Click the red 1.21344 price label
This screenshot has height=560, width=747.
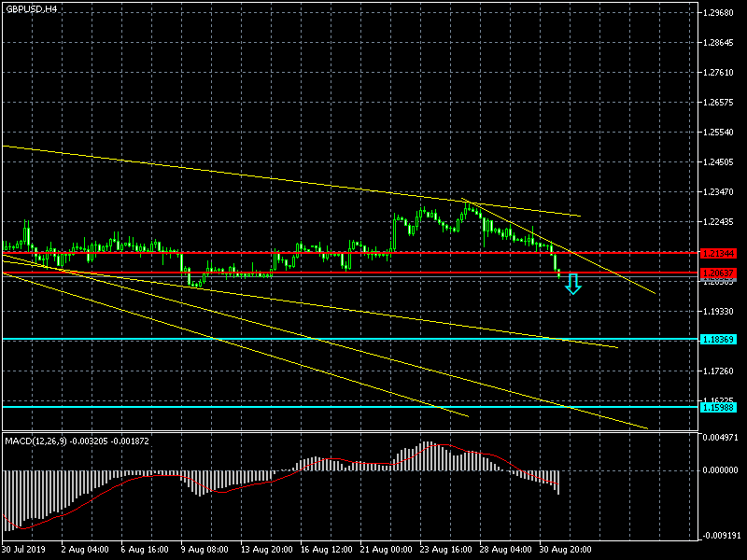click(x=718, y=253)
